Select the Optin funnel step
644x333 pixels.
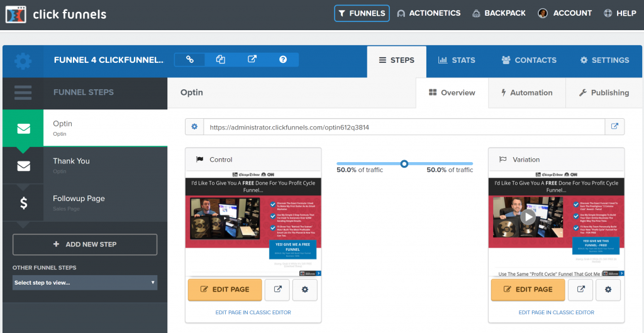(105, 128)
